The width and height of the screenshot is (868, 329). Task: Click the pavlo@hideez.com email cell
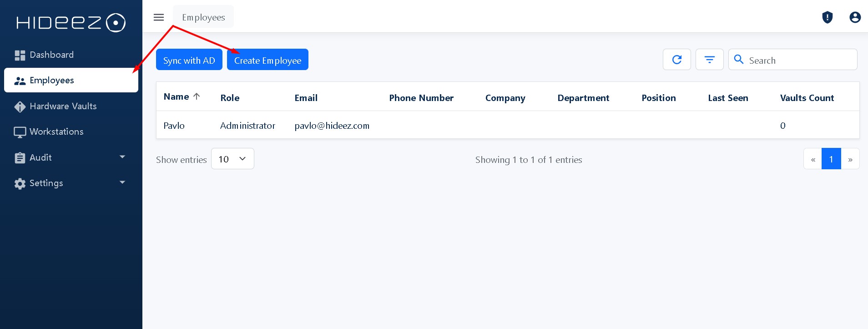click(x=332, y=126)
